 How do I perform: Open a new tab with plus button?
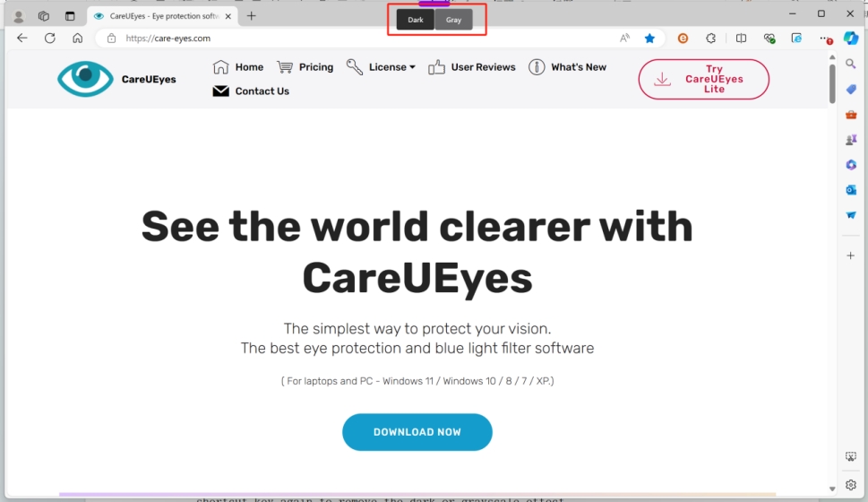click(x=252, y=16)
